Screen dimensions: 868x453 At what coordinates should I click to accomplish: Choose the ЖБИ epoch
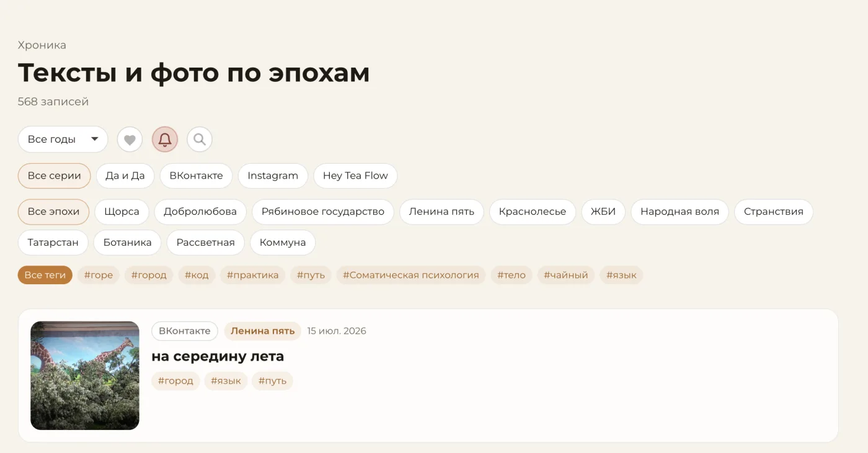[603, 212]
